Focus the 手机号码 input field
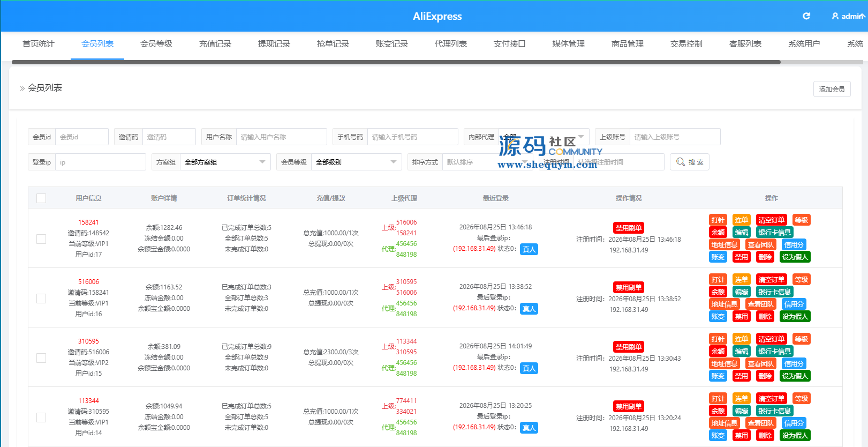868x447 pixels. [x=412, y=137]
